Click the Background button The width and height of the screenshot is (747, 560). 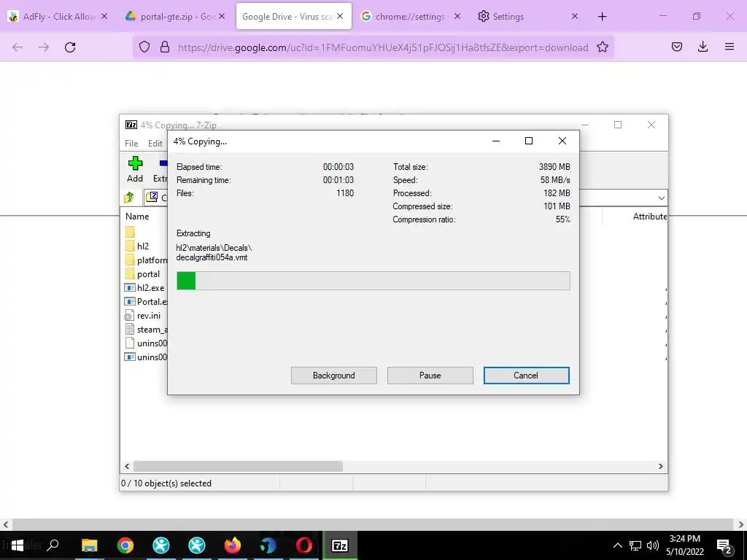point(334,376)
